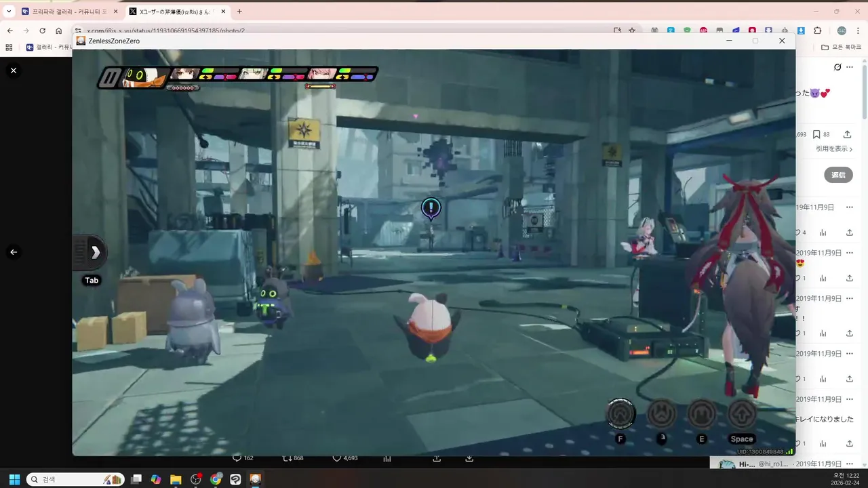Open the tab search dropdown in Chrome
The width and height of the screenshot is (868, 488).
tap(9, 12)
